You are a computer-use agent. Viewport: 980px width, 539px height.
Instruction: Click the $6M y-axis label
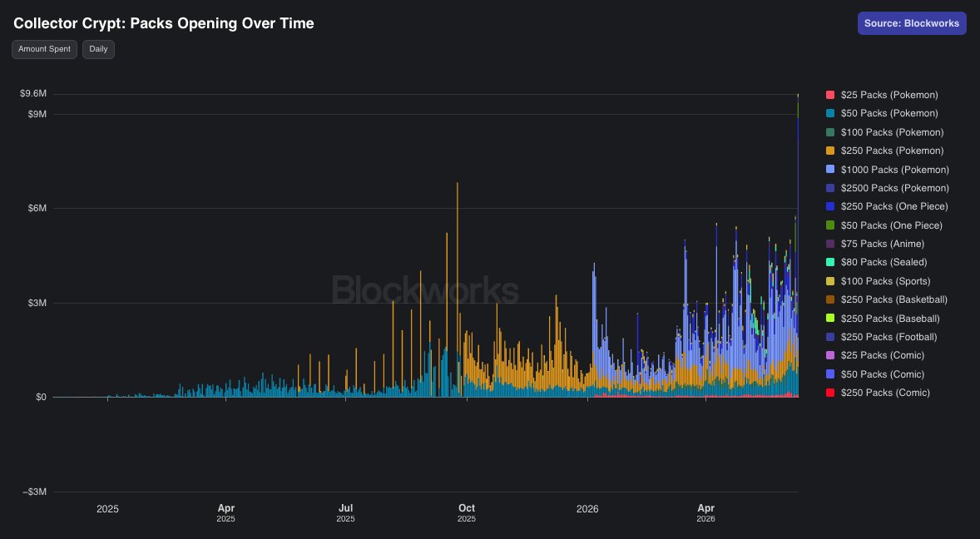[x=37, y=208]
